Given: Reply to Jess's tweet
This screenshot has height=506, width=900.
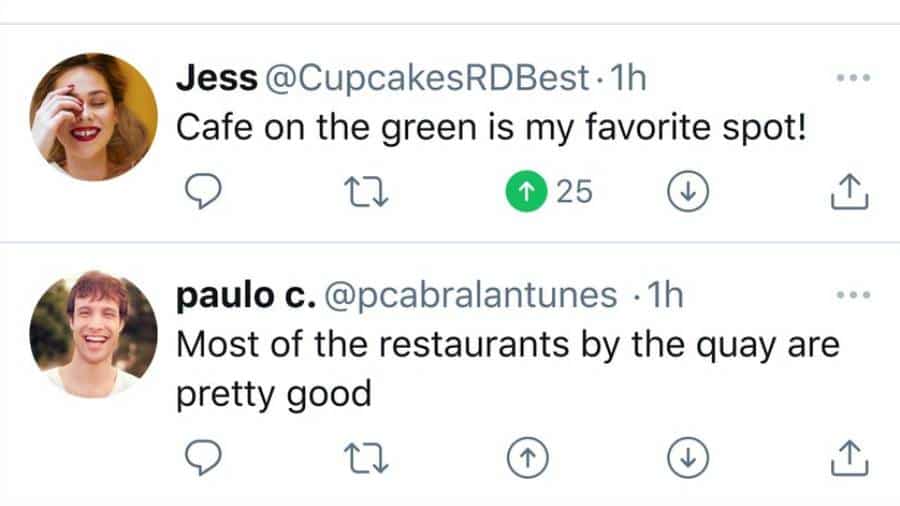Looking at the screenshot, I should pos(204,192).
